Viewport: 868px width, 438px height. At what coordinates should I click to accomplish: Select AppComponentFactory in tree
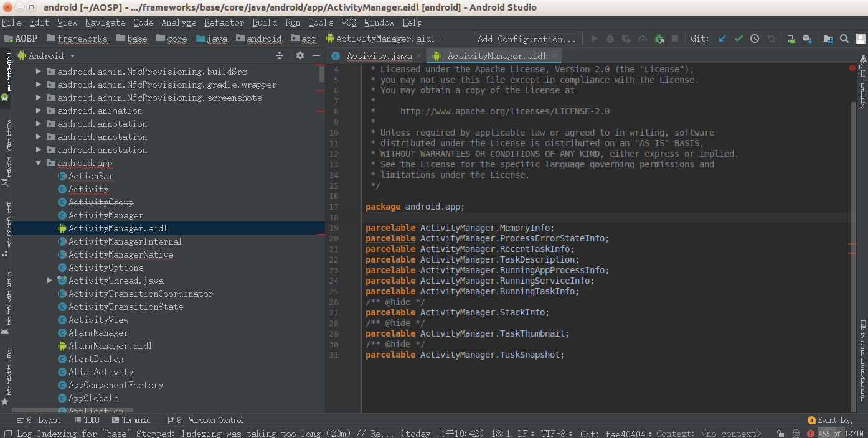tap(115, 385)
